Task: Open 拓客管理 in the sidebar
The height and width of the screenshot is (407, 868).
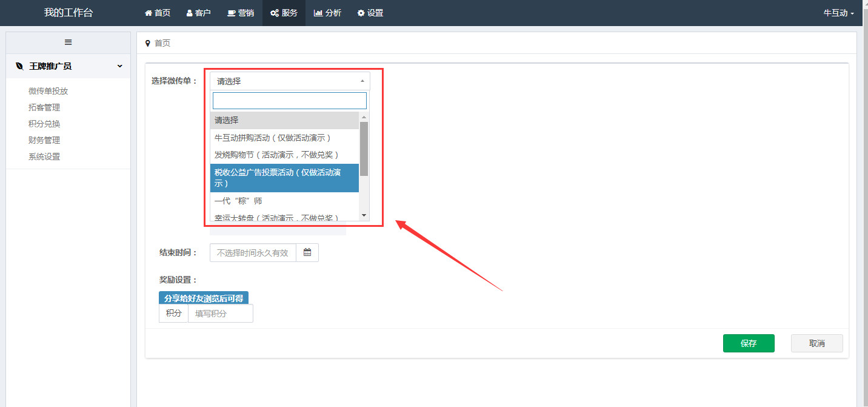Action: coord(44,107)
